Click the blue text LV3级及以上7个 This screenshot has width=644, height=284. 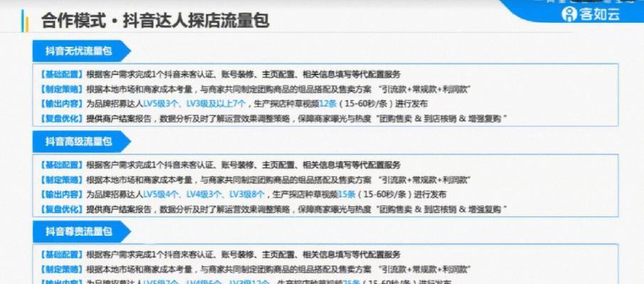point(216,104)
